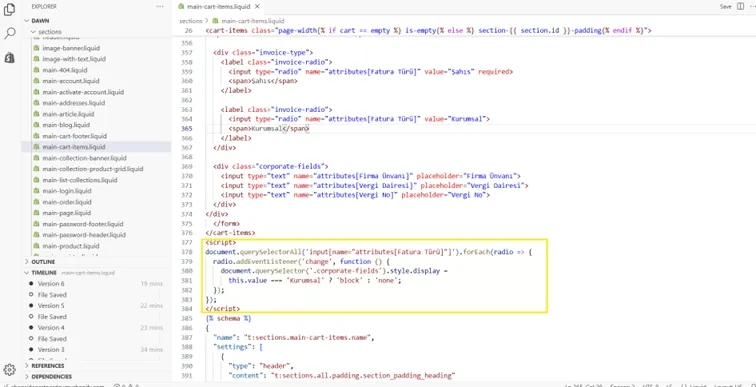Open main-password-header.liquid file
Viewport: 756px width, 387px height.
tap(84, 235)
